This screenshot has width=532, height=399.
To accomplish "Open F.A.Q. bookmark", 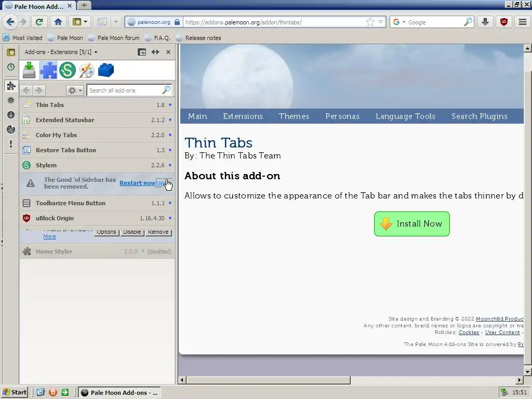I will pyautogui.click(x=157, y=38).
